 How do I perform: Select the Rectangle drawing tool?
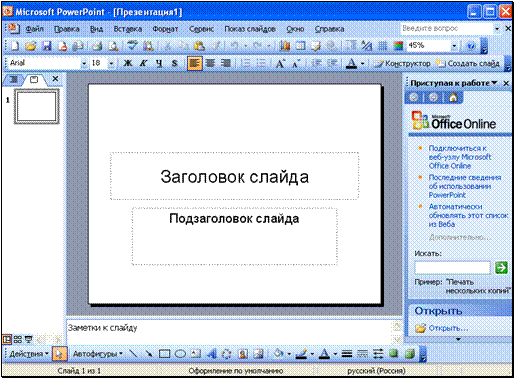pos(165,354)
